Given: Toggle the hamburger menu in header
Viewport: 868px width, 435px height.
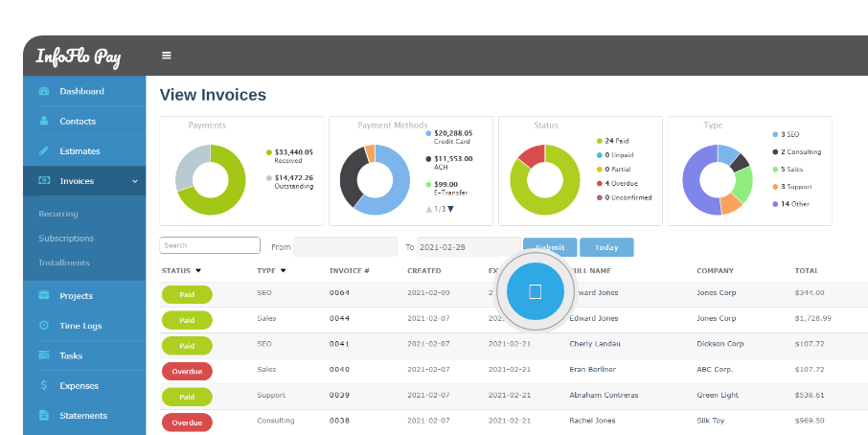Looking at the screenshot, I should [x=167, y=56].
